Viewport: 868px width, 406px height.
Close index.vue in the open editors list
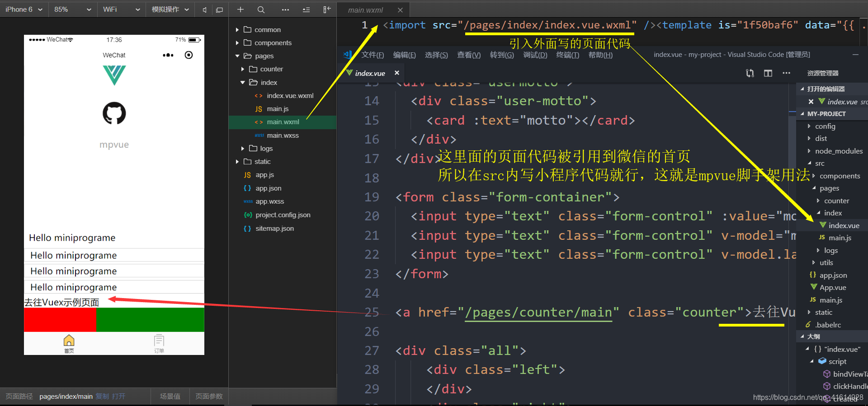811,102
